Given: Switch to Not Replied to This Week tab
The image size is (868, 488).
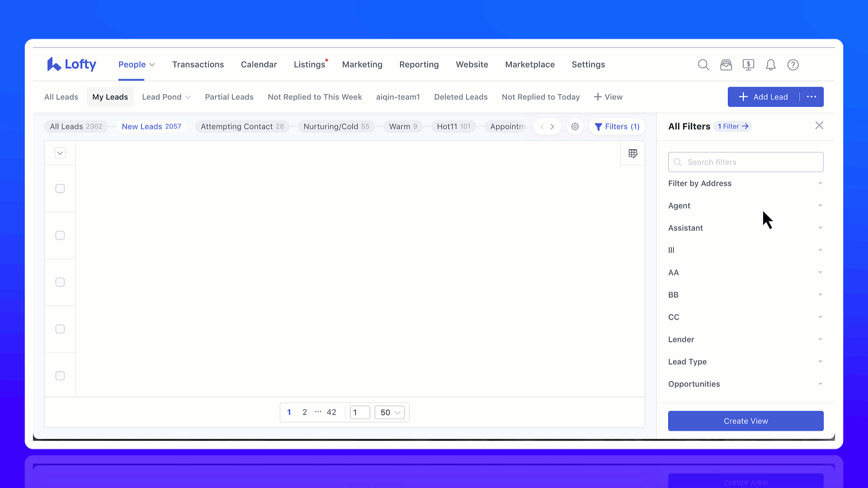Looking at the screenshot, I should pos(315,97).
